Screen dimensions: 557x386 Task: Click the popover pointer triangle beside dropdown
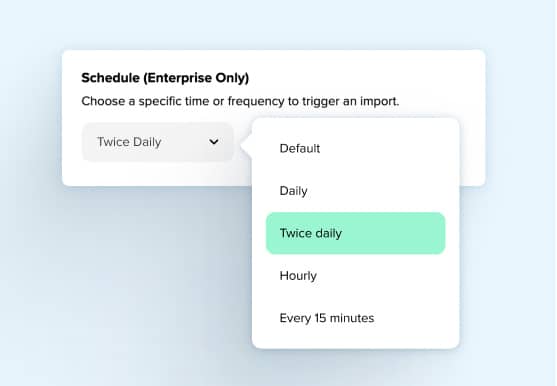tap(247, 146)
